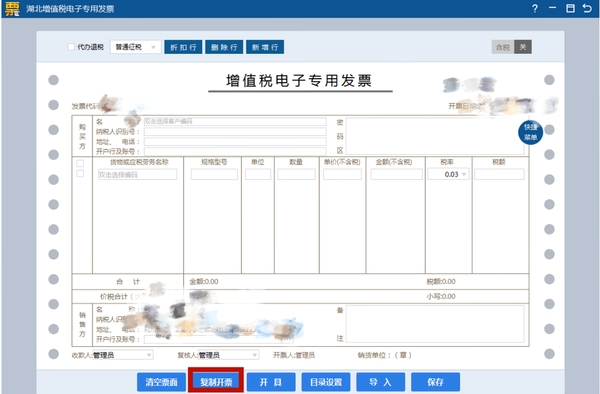Open the 快捷菜单 round shortcut button
The height and width of the screenshot is (394, 600).
(530, 132)
